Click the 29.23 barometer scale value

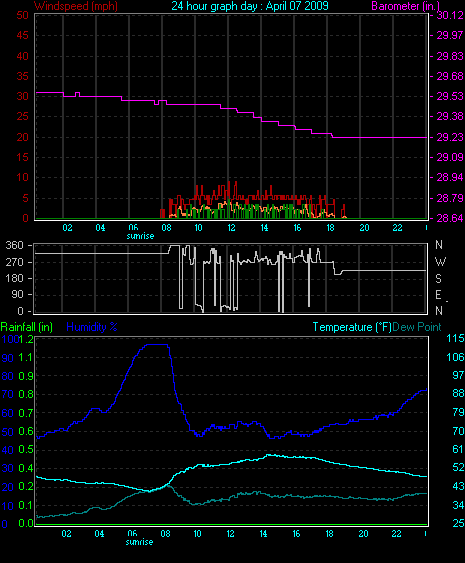pyautogui.click(x=450, y=138)
